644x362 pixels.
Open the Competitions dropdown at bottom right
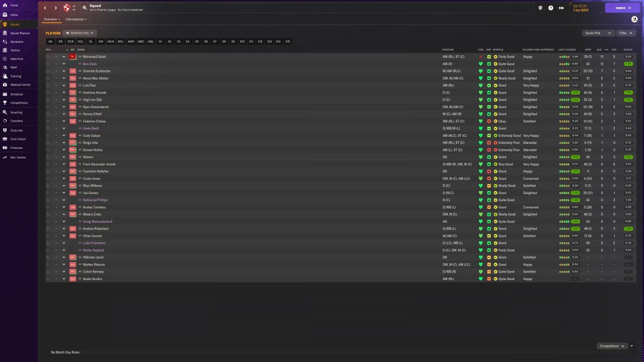pos(612,346)
